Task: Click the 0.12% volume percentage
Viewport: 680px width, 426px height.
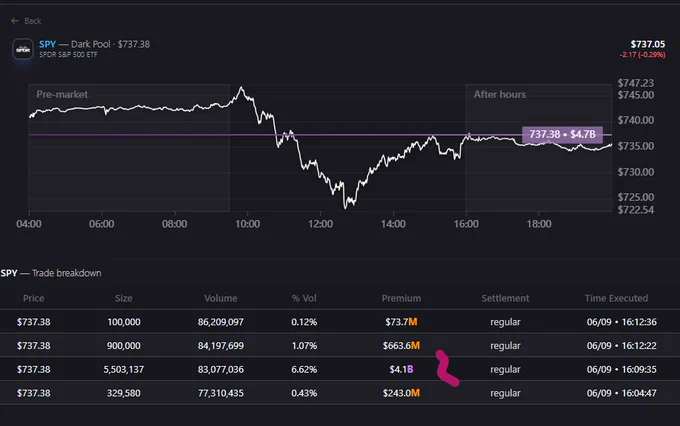Action: click(x=304, y=322)
